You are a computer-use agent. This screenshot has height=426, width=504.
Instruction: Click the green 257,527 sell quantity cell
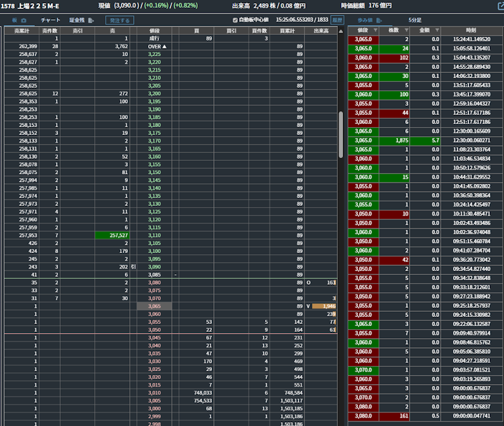112,236
